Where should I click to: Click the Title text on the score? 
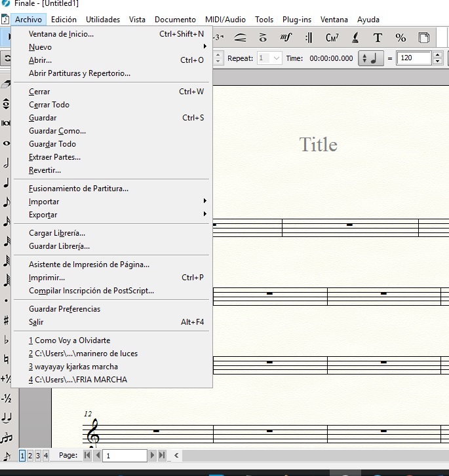click(x=319, y=145)
